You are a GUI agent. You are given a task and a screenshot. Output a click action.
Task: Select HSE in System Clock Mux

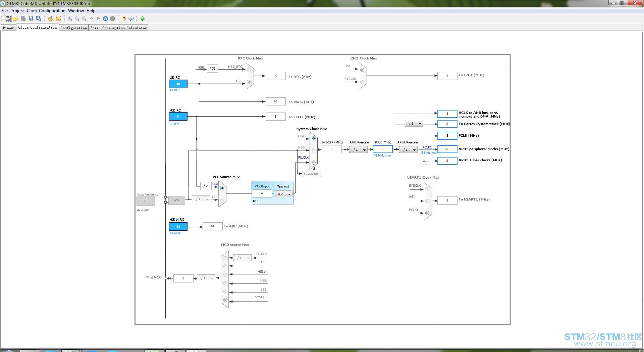314,150
